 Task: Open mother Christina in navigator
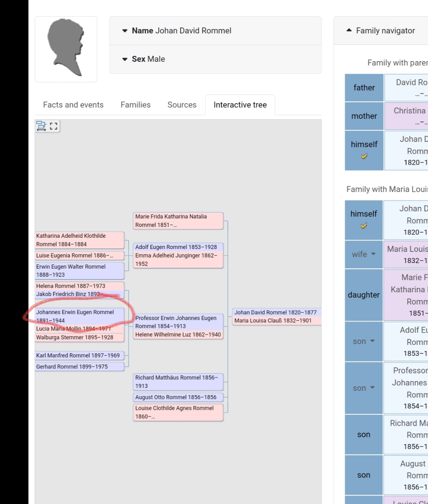click(406, 116)
